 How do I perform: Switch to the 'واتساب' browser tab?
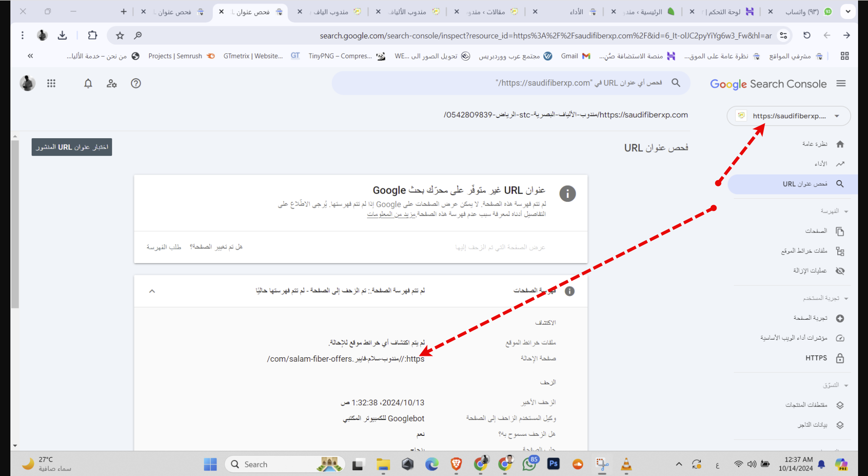point(802,12)
